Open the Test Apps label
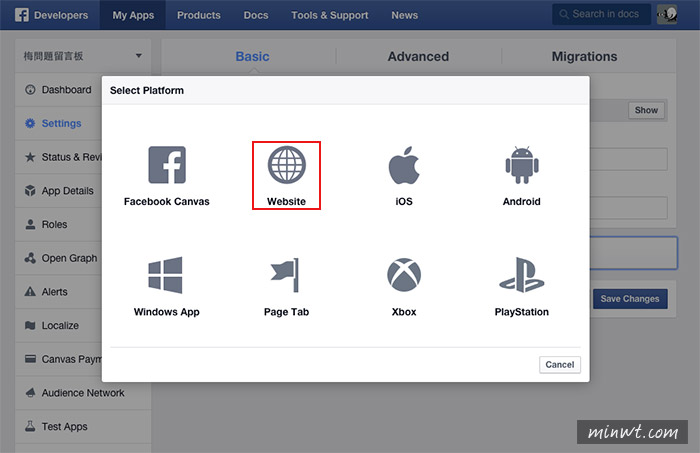The image size is (700, 453). pos(65,427)
